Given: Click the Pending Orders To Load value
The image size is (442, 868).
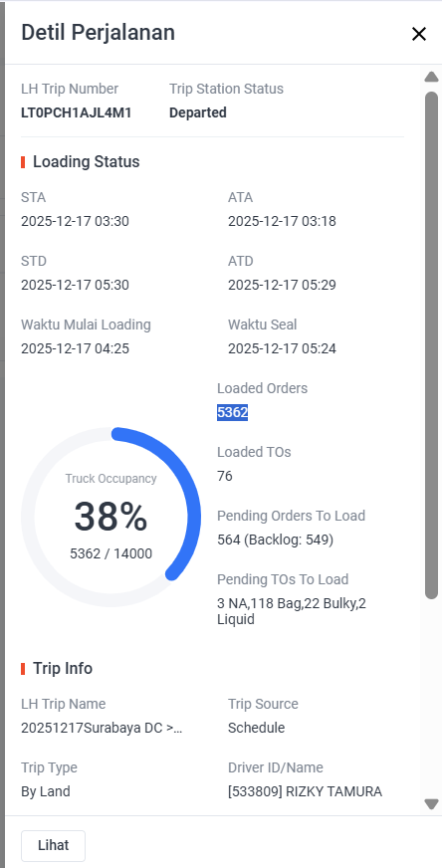Looking at the screenshot, I should pos(276,540).
